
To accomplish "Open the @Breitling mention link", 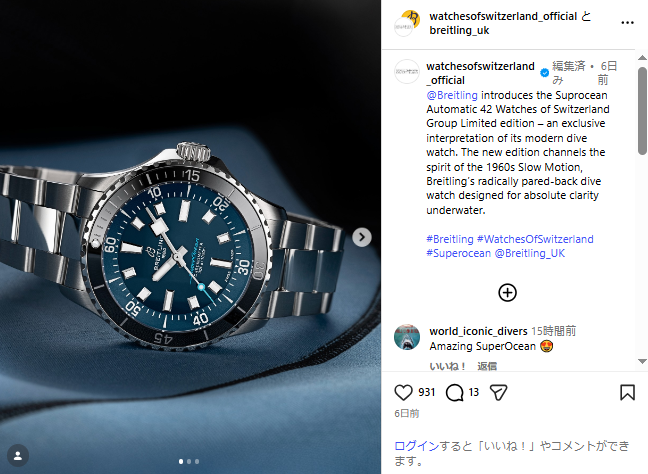I will pos(452,95).
